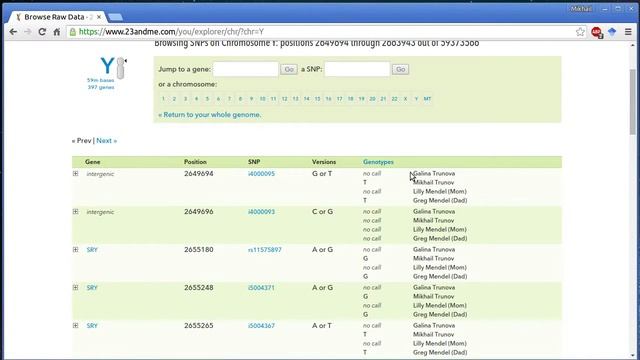Click the Genotypes column header link

coord(378,162)
